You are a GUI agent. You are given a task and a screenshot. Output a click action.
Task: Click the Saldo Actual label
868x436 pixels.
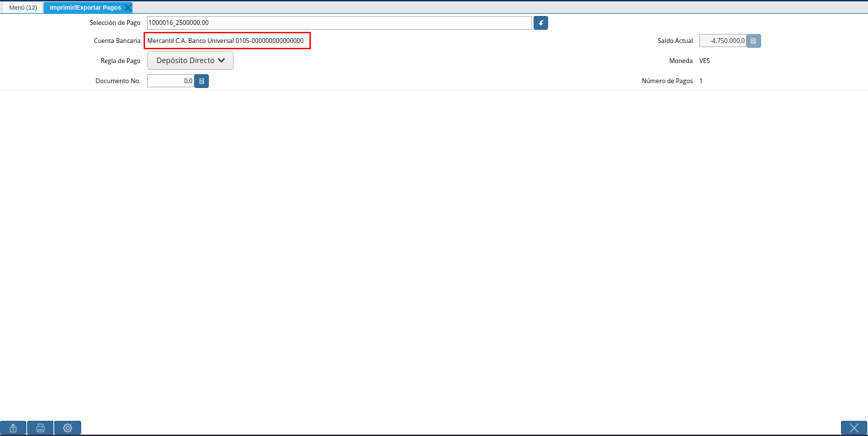click(675, 41)
